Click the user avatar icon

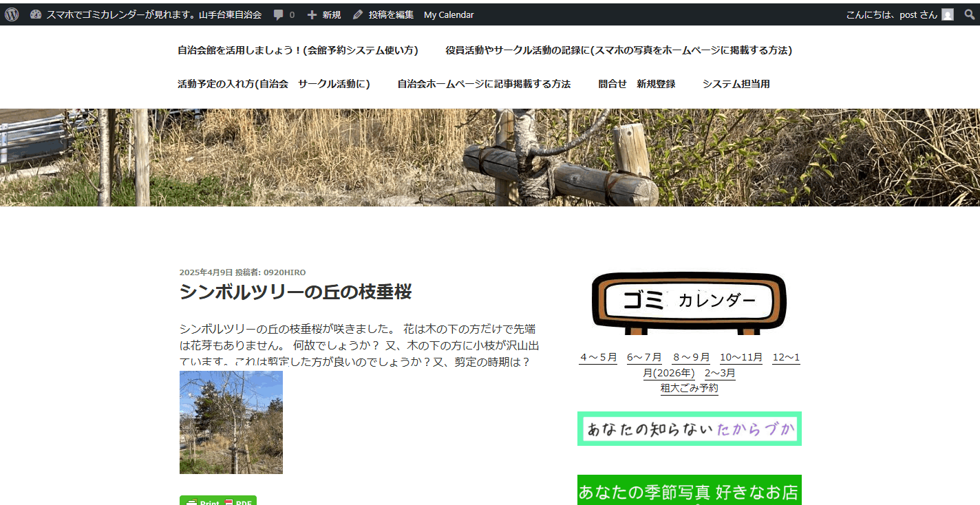pyautogui.click(x=948, y=14)
